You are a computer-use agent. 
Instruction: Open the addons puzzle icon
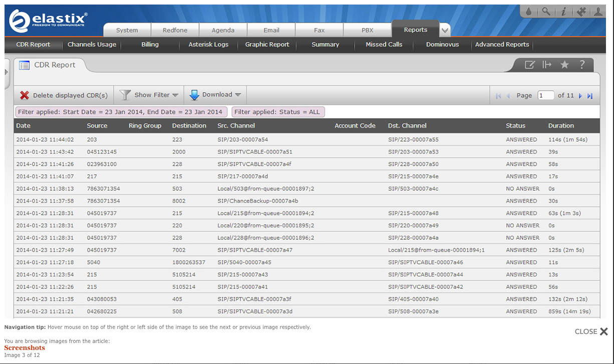pos(581,12)
